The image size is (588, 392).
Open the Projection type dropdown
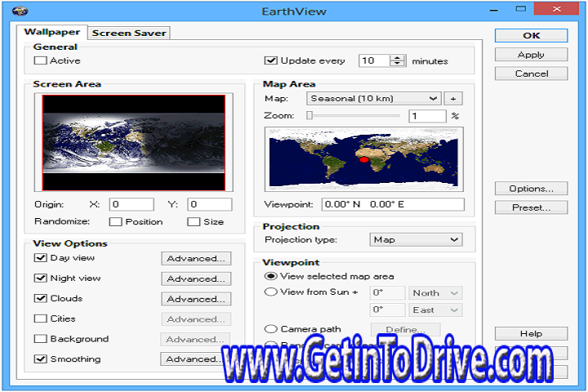[416, 240]
